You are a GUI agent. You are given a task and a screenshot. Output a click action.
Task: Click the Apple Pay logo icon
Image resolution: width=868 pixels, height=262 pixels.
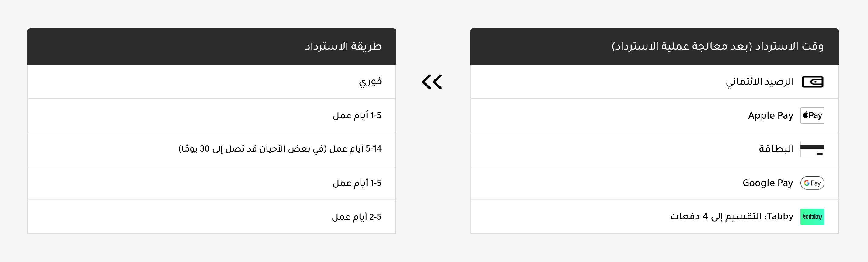click(812, 115)
